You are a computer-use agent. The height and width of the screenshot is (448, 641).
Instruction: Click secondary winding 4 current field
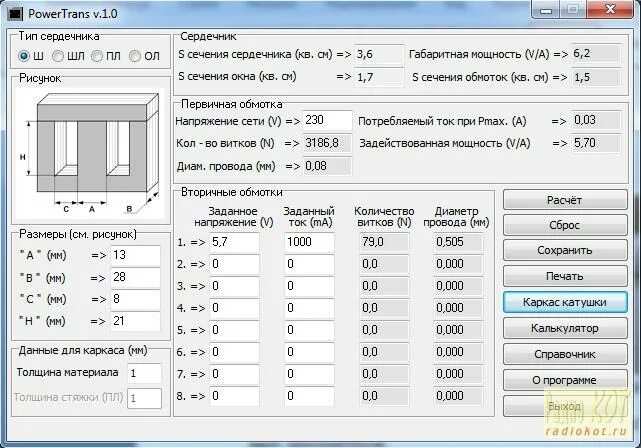[x=309, y=309]
